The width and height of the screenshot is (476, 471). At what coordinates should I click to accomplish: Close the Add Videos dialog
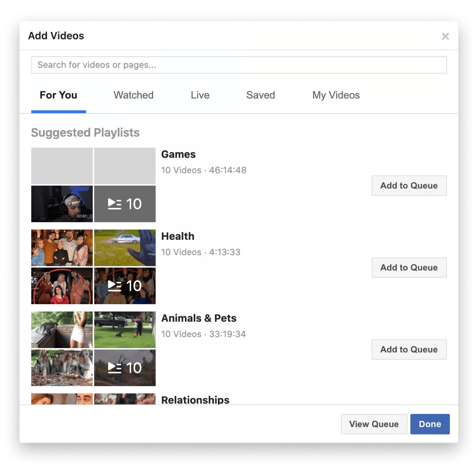pos(445,36)
